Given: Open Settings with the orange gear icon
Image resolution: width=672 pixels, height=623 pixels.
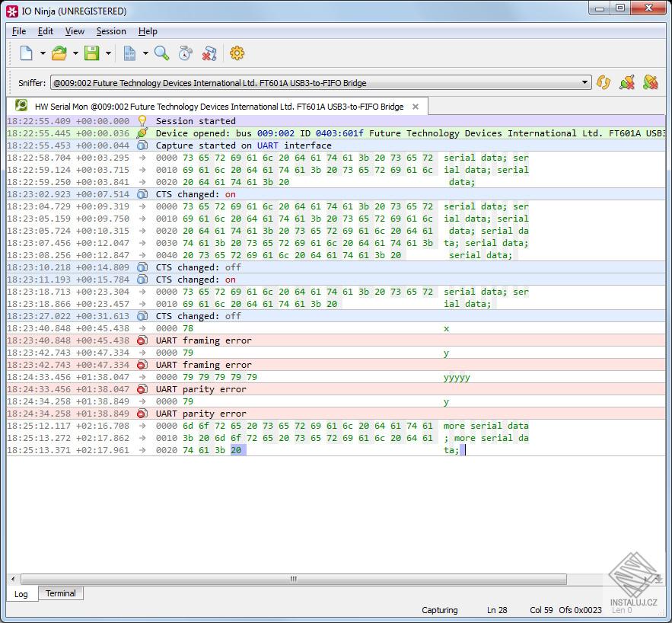Looking at the screenshot, I should point(237,53).
